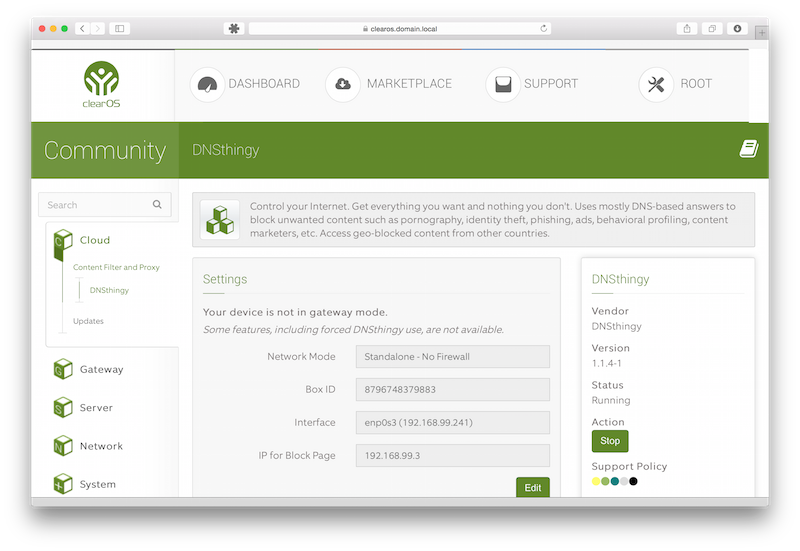Add a new browser tab
Screen dimensions: 800x551
pos(762,33)
